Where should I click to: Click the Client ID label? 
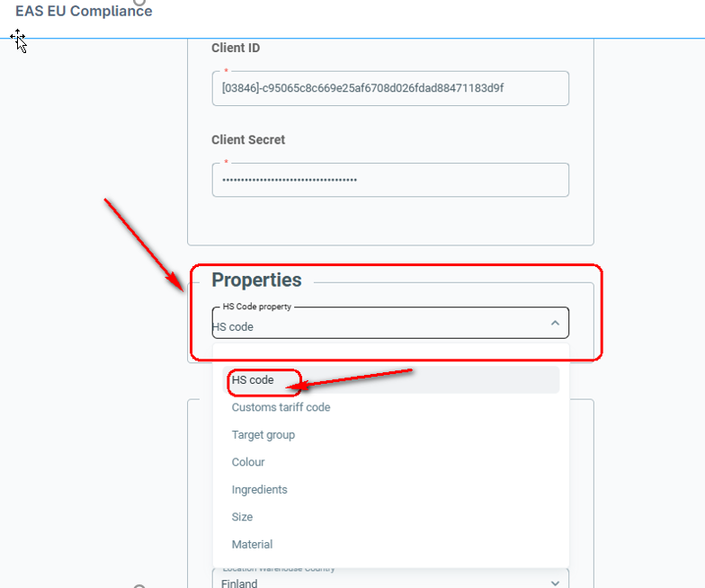(236, 49)
